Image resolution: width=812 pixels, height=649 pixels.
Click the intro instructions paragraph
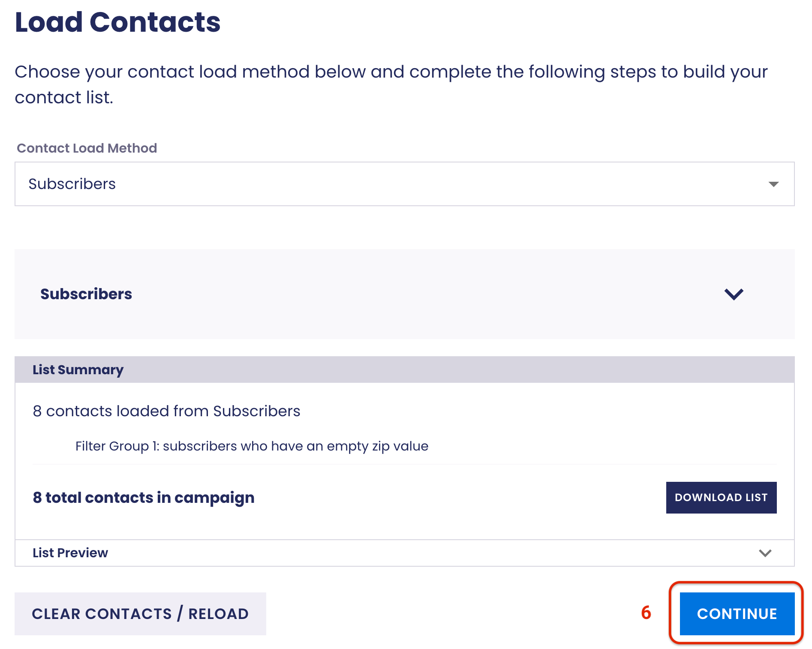point(391,84)
